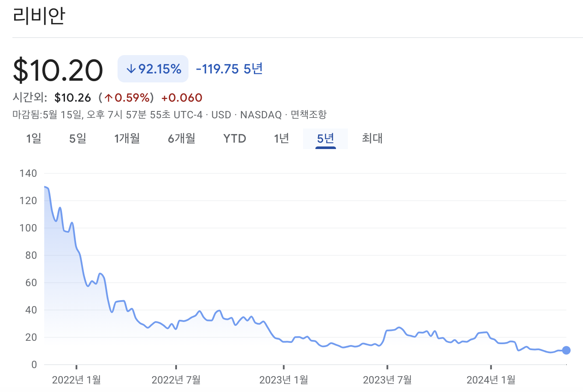Click the blue endpoint dot on chart
Viewport: 583px width, 392px height.
click(x=566, y=350)
